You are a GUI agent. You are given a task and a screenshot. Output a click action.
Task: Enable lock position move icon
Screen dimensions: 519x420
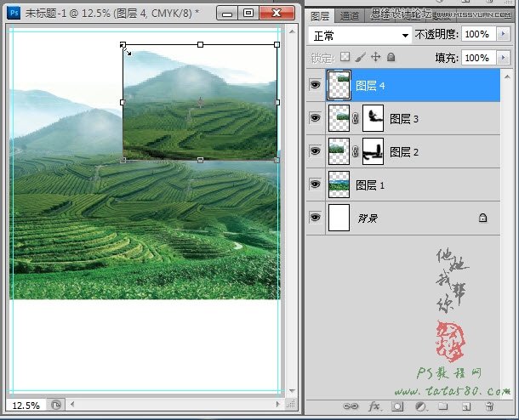click(376, 57)
